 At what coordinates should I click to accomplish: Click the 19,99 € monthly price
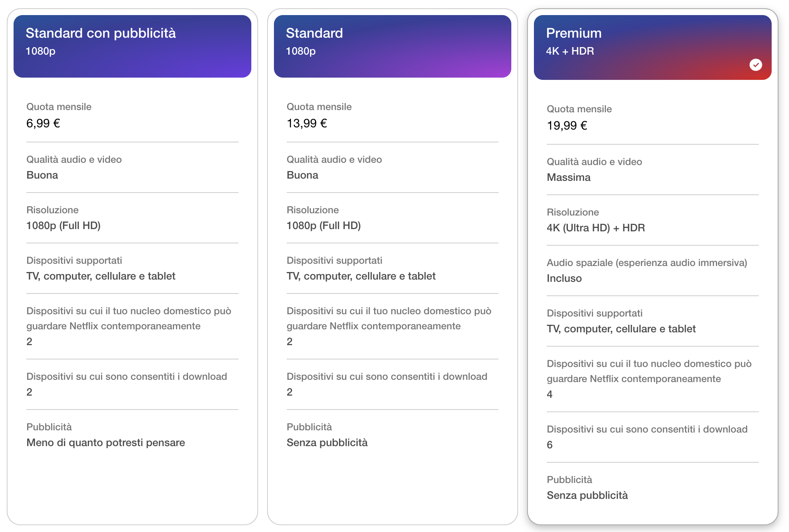click(567, 125)
